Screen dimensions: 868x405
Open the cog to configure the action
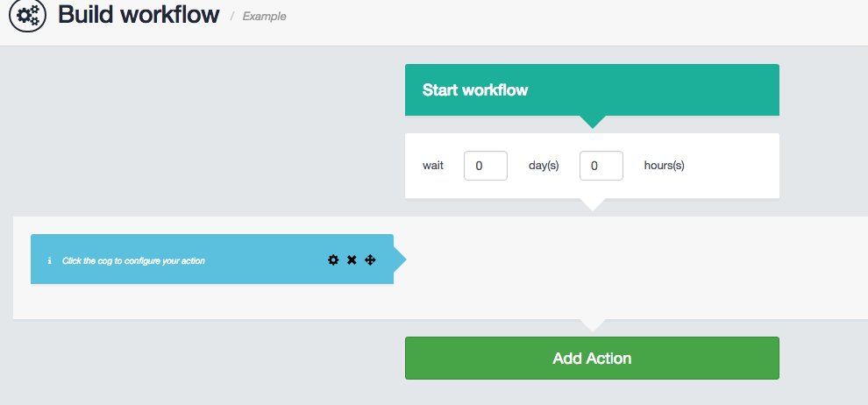tap(333, 259)
